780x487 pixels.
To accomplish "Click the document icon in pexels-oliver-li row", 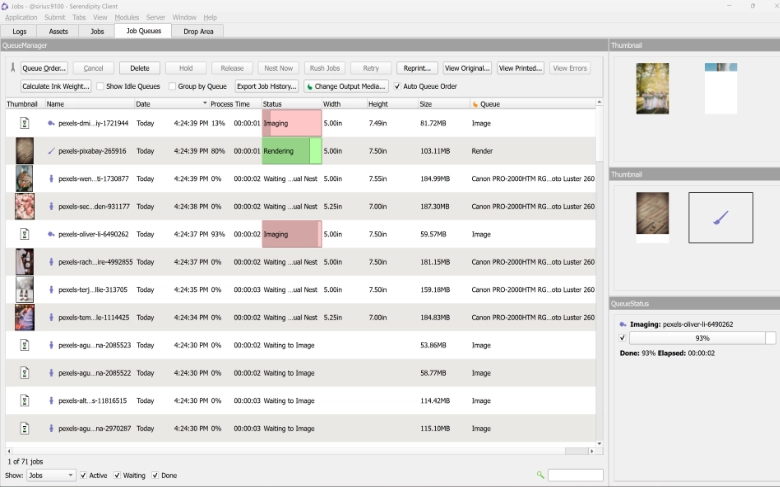I will [24, 234].
